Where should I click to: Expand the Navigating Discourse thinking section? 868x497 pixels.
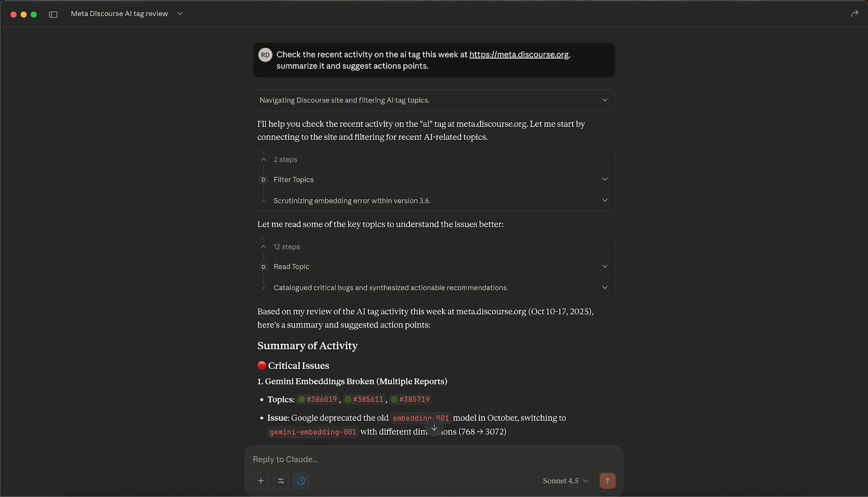click(604, 100)
